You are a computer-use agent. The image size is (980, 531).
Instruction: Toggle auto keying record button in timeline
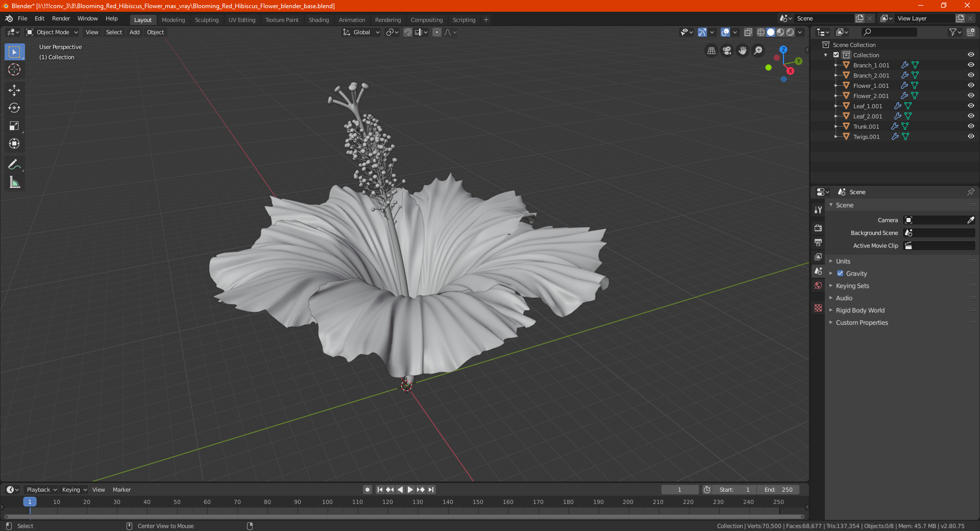[x=367, y=490]
